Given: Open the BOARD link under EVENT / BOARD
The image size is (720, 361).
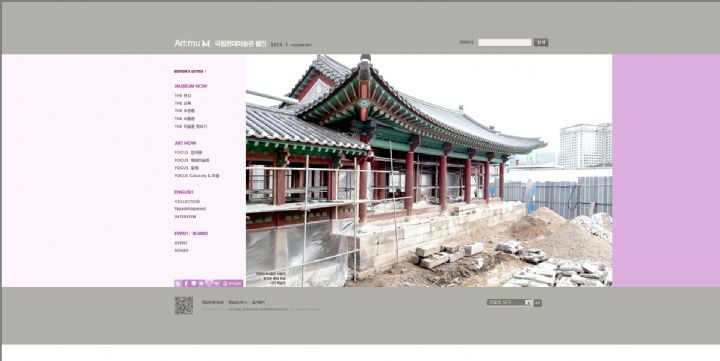Looking at the screenshot, I should (181, 250).
